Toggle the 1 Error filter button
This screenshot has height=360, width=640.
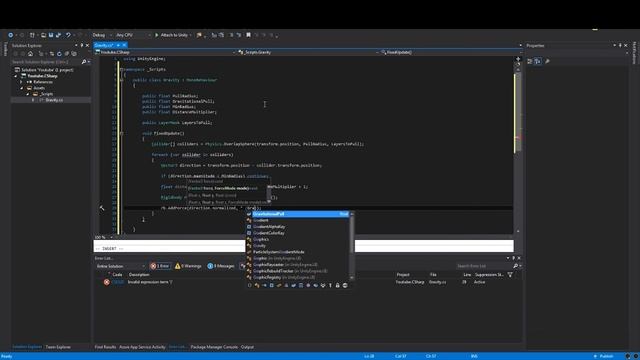pos(160,266)
